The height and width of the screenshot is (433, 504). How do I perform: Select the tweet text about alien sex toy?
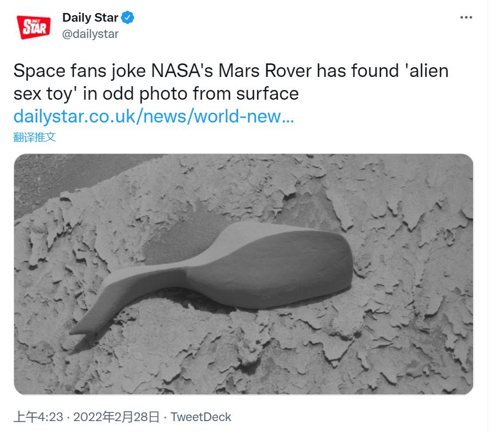[x=231, y=80]
